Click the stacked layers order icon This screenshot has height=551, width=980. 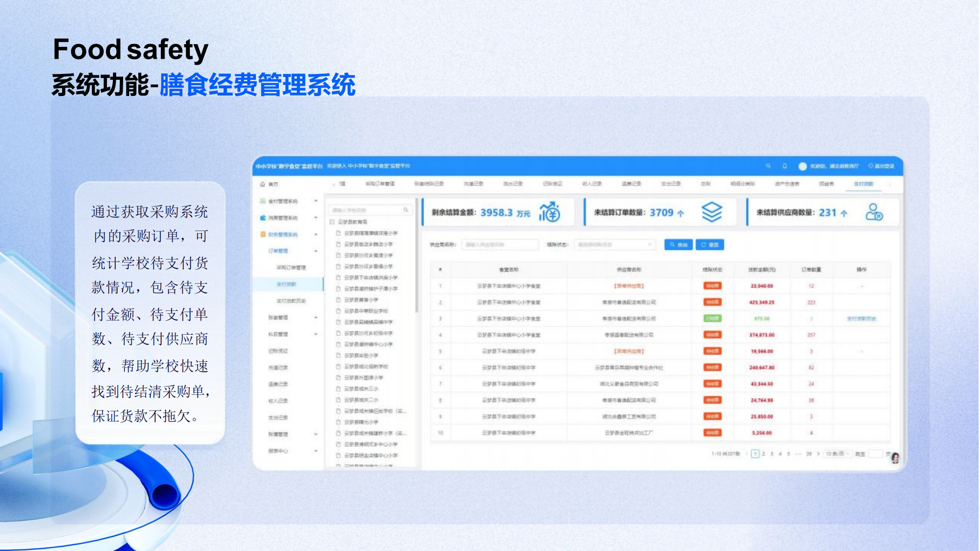[712, 212]
